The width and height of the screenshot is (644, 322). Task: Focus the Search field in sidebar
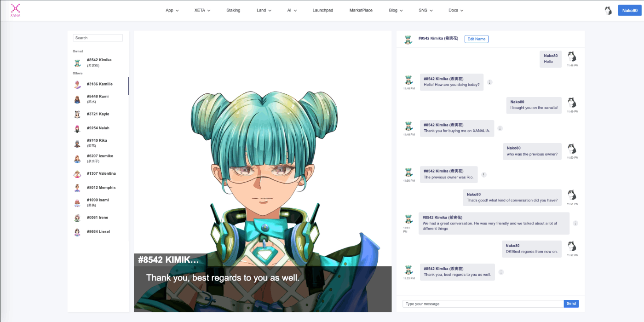[98, 38]
